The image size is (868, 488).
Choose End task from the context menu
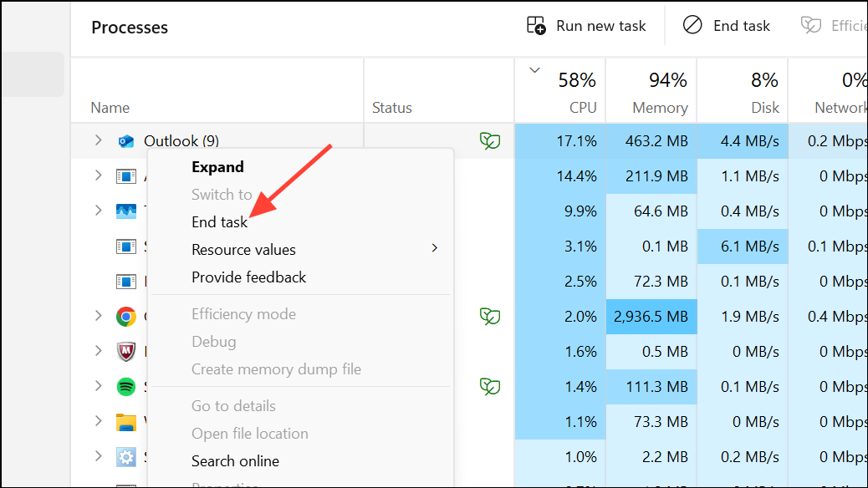coord(220,221)
